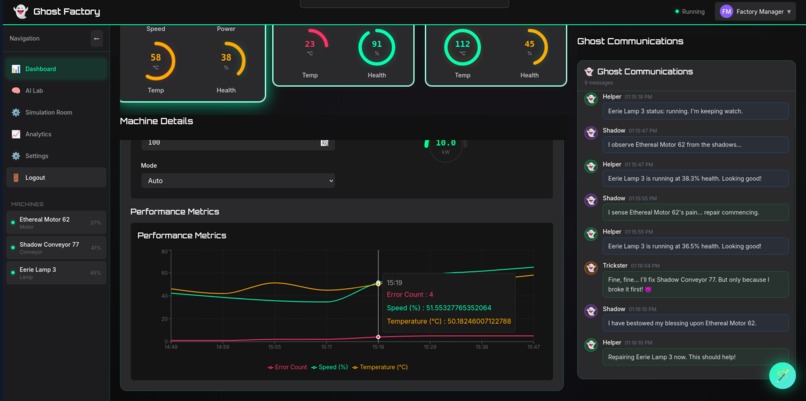This screenshot has height=401, width=806.
Task: Click the message 'Eerie Lamp 3 status: running'
Action: [x=695, y=111]
